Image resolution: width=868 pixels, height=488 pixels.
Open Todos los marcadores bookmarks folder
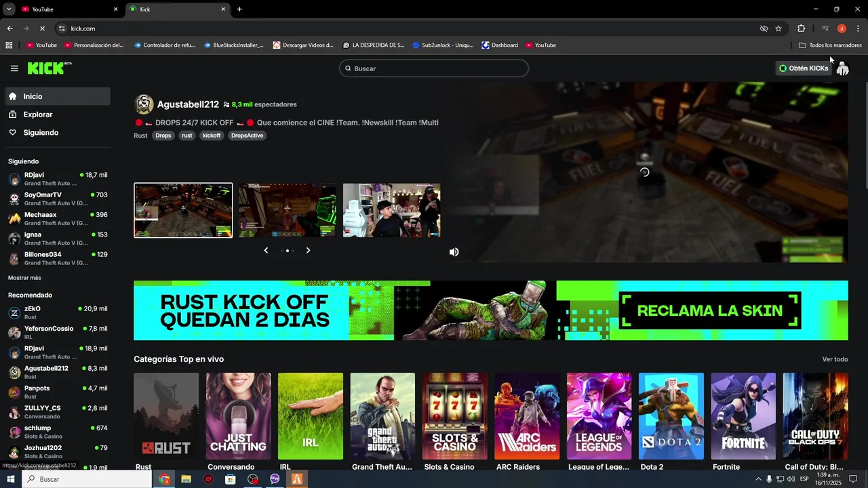(830, 45)
